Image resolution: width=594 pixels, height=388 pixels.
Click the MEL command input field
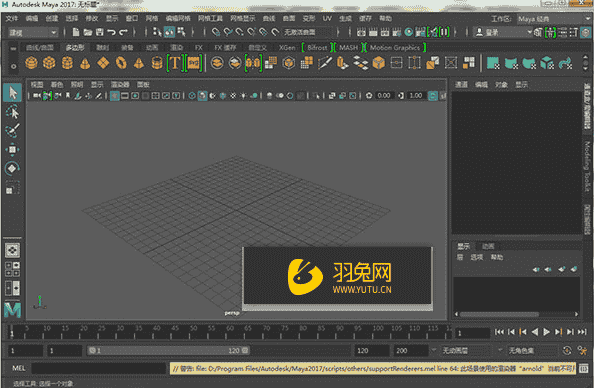coord(99,368)
